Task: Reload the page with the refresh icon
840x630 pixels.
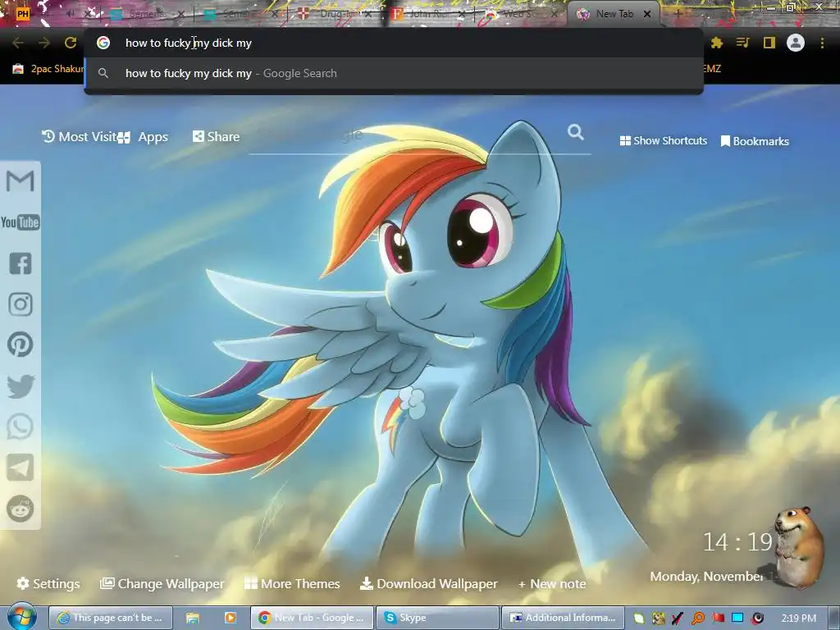Action: 71,43
